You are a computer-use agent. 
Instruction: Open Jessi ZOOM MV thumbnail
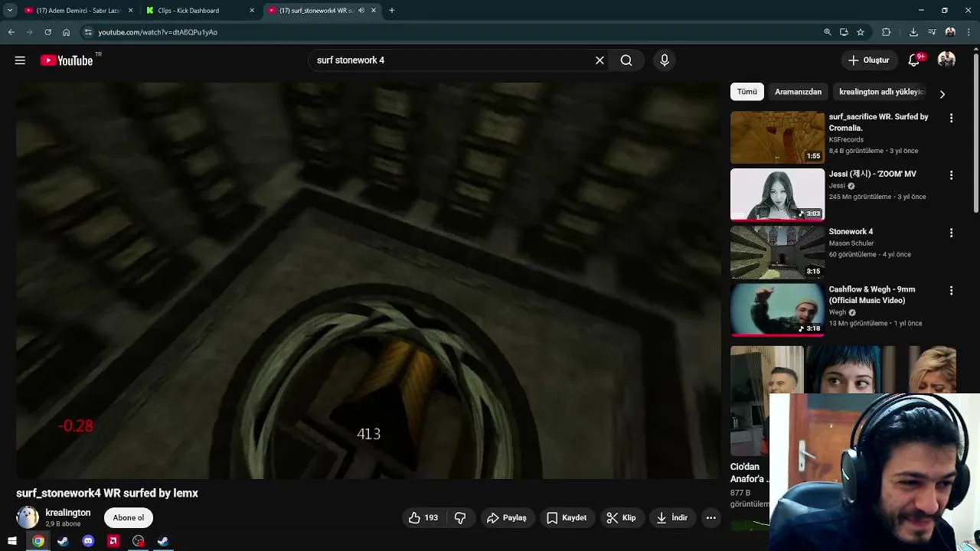click(777, 195)
